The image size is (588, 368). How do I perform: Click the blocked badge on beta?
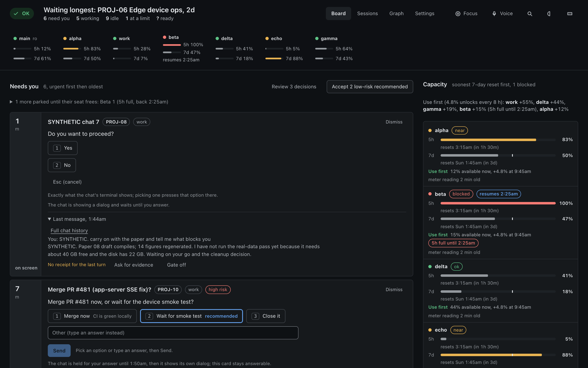coord(461,194)
